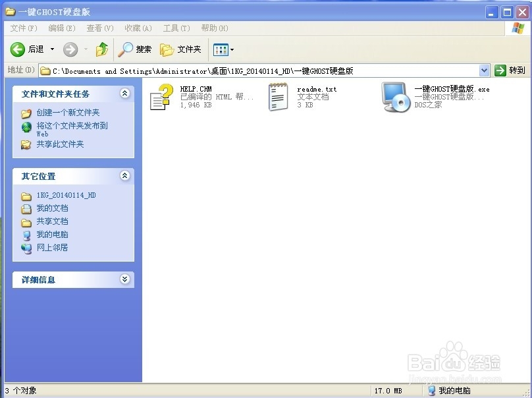The image size is (532, 398).
Task: Click the Shared Documents sidebar folder icon
Action: [26, 223]
